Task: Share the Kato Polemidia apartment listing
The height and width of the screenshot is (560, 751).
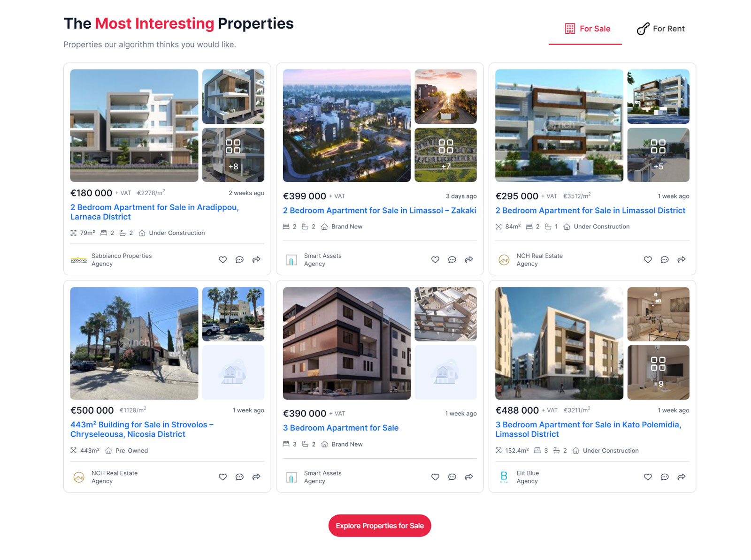Action: 682,477
